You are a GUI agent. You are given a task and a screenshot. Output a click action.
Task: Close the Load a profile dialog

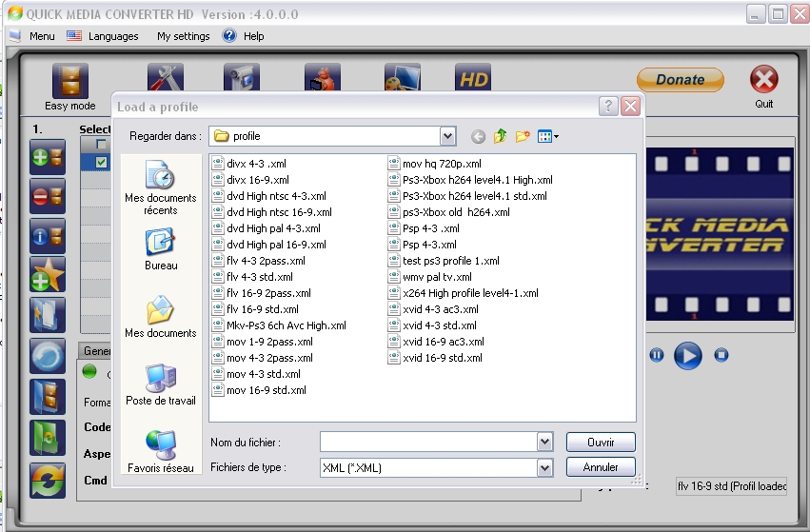[631, 107]
